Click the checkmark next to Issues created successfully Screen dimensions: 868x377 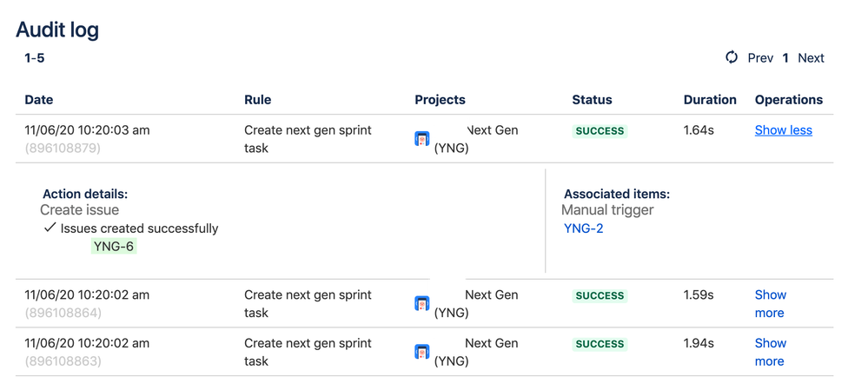click(x=50, y=228)
